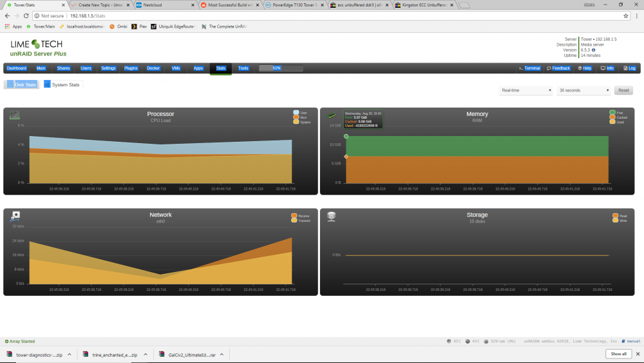Select the Disk Stats sub-tab
The width and height of the screenshot is (644, 363).
[22, 84]
